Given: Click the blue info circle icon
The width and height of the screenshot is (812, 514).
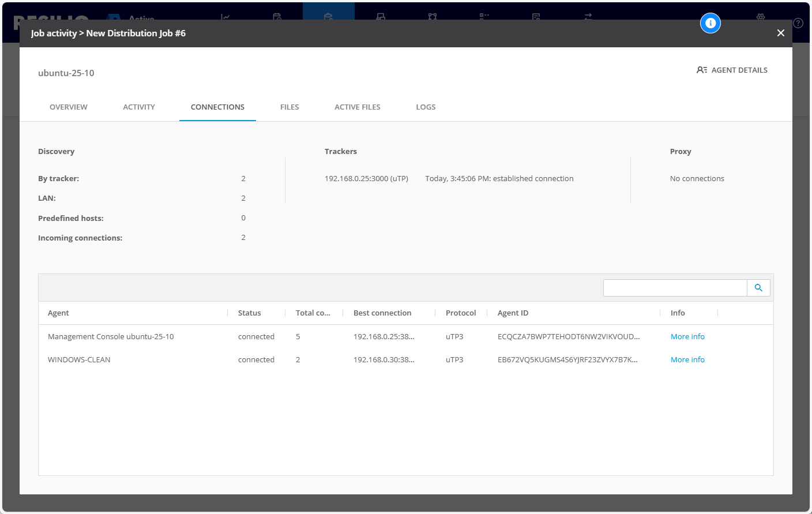Looking at the screenshot, I should 710,23.
